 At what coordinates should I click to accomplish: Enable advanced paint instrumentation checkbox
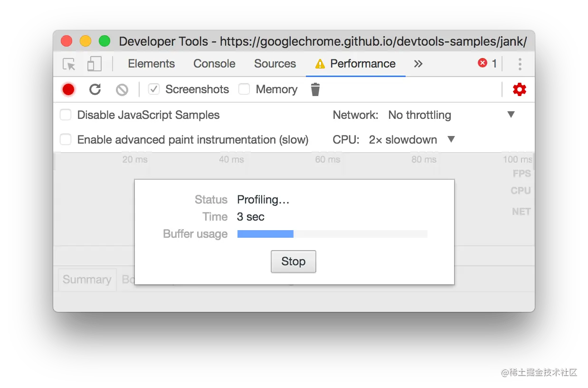pyautogui.click(x=66, y=139)
